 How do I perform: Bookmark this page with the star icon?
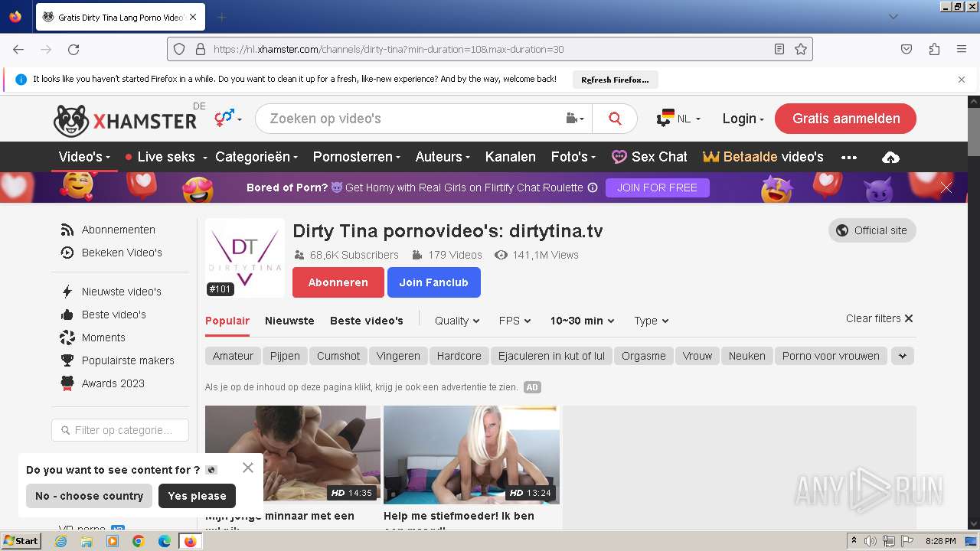pyautogui.click(x=801, y=49)
